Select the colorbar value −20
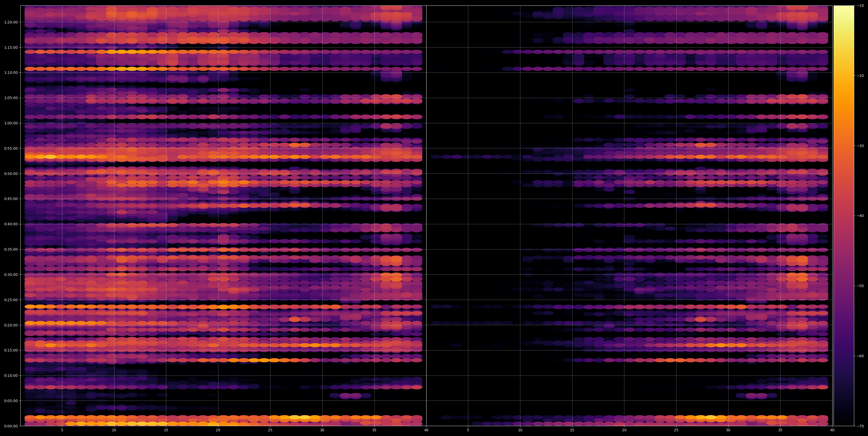 coord(860,76)
